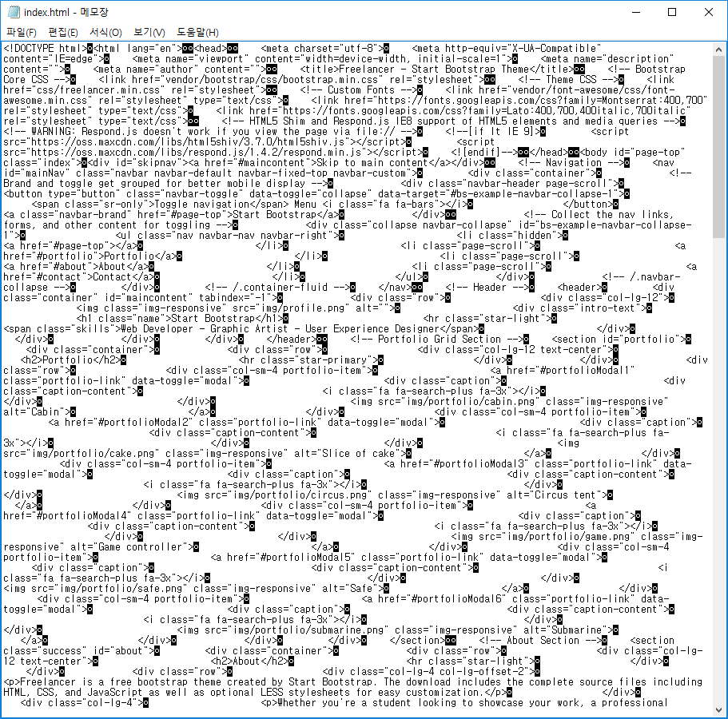Click on "img/portfolio/cake.png" text

point(93,454)
